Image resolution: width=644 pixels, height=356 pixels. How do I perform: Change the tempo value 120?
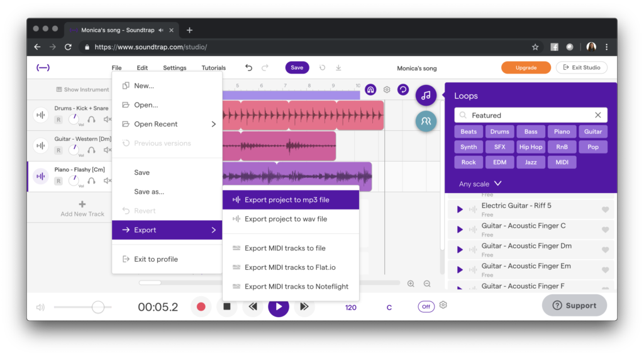point(351,308)
